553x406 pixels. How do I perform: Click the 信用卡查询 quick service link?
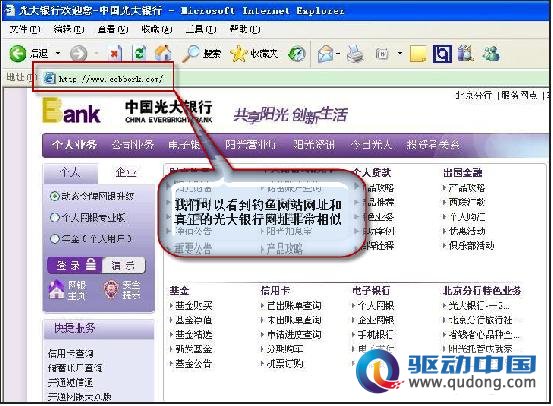71,353
